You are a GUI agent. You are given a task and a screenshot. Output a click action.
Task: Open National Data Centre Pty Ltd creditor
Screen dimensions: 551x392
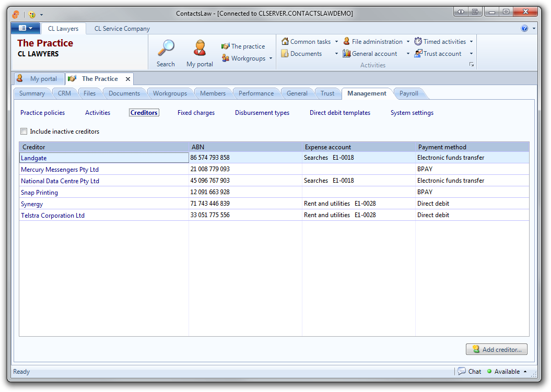click(x=60, y=181)
